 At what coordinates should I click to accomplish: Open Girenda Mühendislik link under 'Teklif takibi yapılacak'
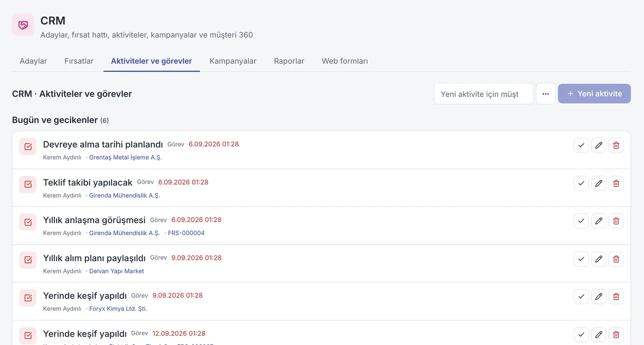click(124, 195)
